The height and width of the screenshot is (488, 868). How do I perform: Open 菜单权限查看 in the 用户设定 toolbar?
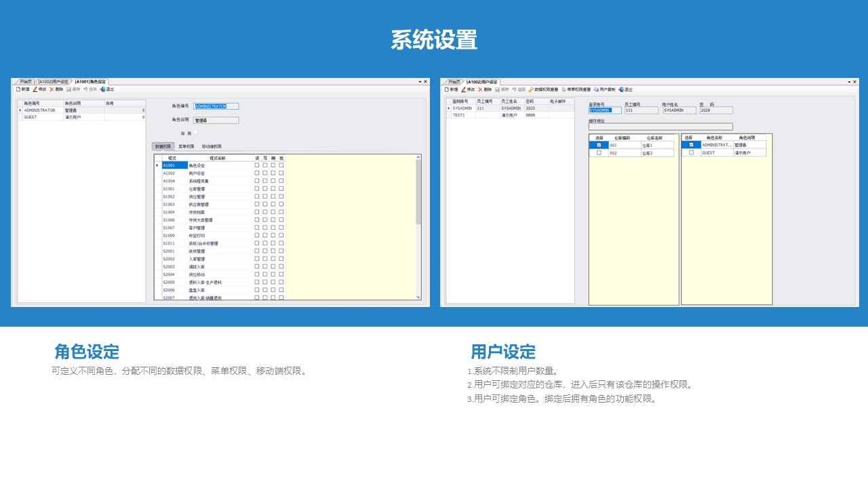(x=576, y=89)
